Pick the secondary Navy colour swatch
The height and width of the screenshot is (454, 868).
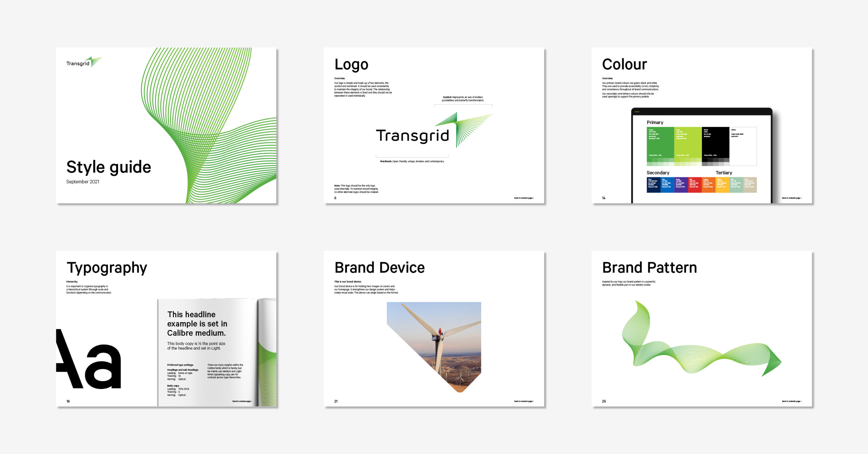tap(654, 185)
